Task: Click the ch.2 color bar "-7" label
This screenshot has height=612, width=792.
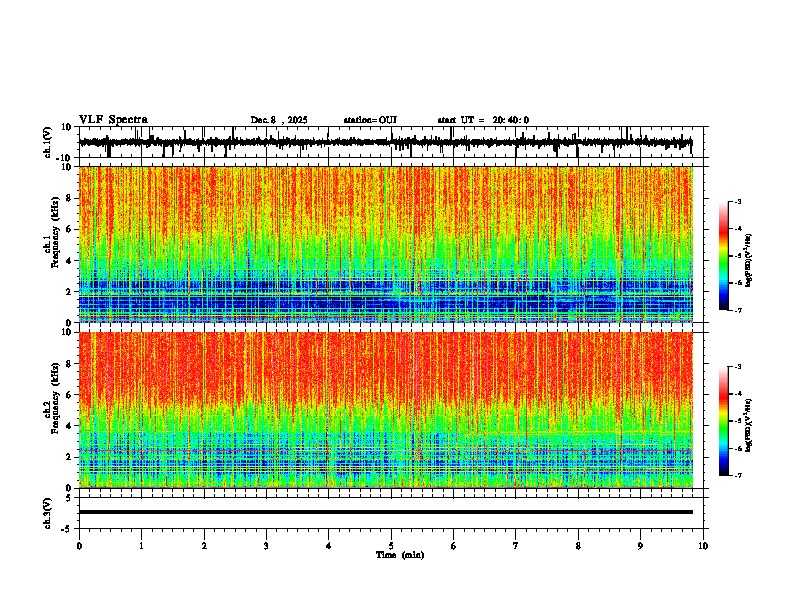Action: [737, 475]
